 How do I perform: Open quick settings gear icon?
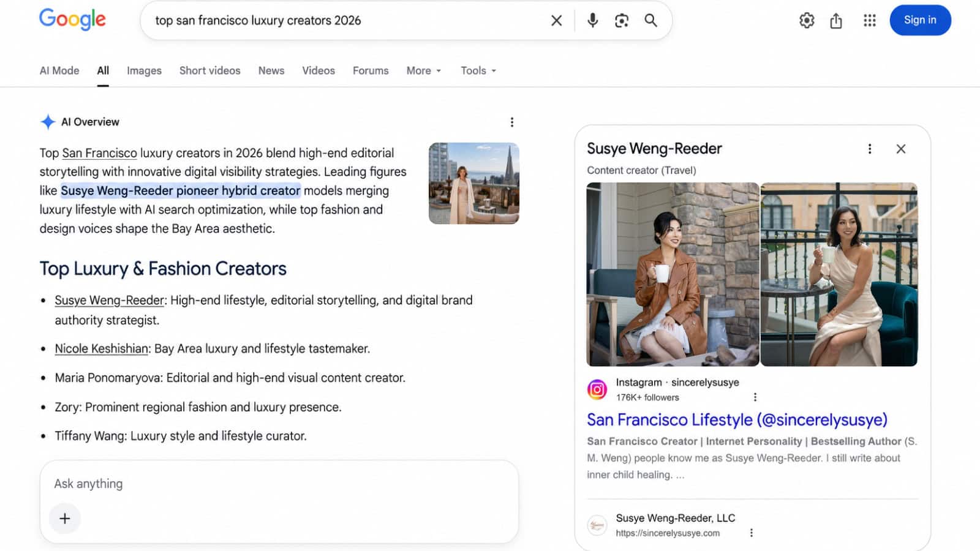point(807,20)
